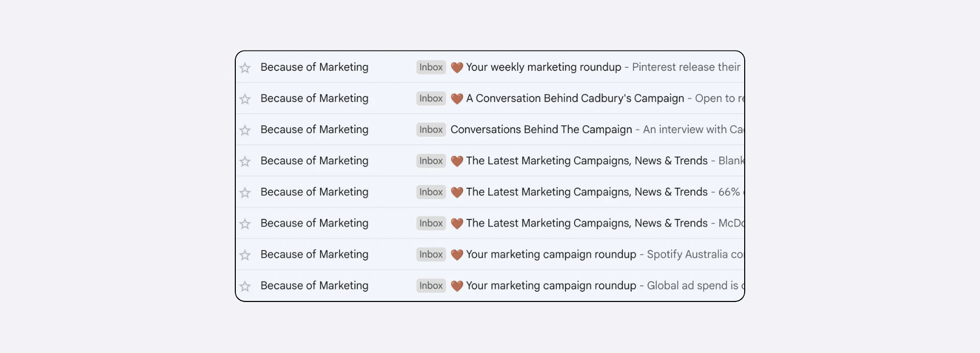Click the Inbox label on the Spotify email
Screen dimensions: 980x353
[x=431, y=255]
